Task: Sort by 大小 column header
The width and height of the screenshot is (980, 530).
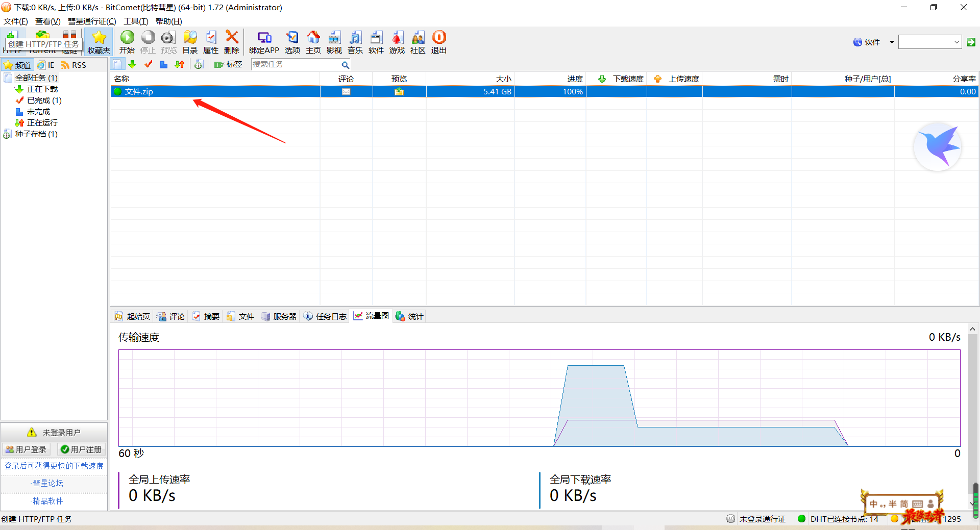Action: [470, 79]
